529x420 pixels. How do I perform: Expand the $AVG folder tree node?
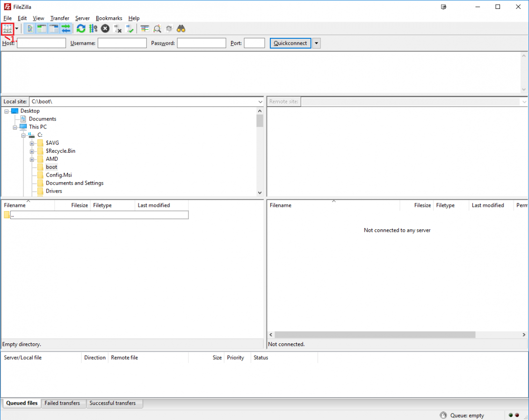click(x=32, y=143)
